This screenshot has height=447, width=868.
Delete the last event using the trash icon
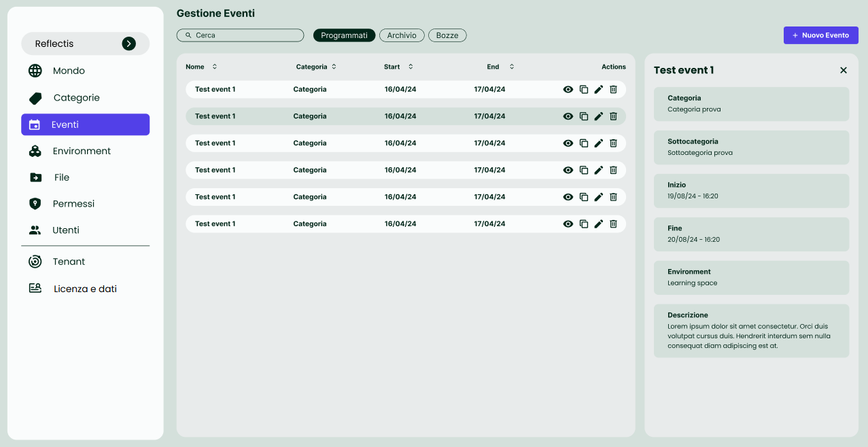click(x=613, y=224)
